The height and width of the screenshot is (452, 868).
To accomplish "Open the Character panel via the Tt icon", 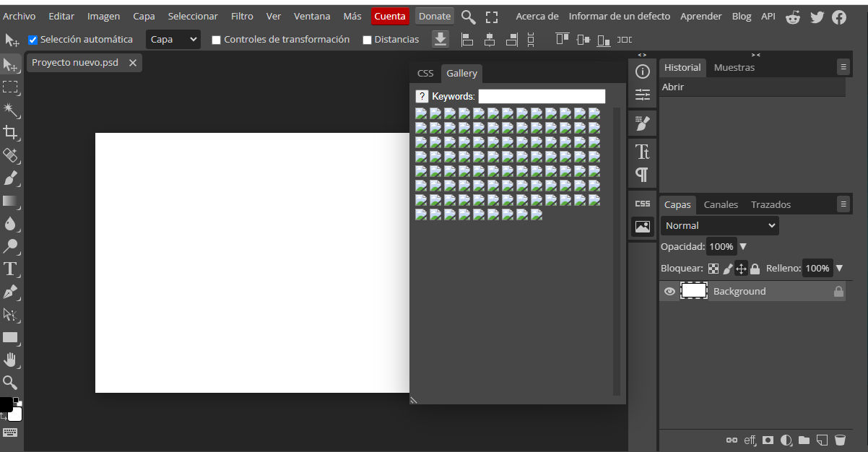I will 642,151.
